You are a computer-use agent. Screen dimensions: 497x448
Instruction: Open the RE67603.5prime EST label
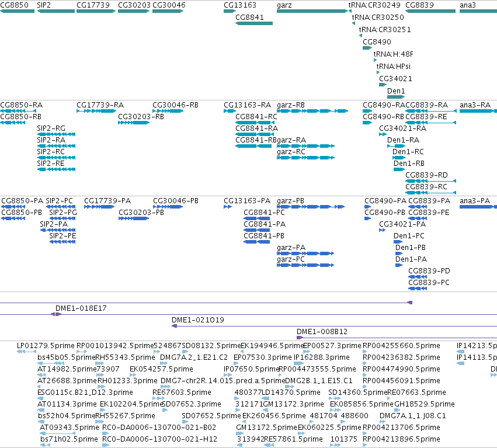(182, 393)
